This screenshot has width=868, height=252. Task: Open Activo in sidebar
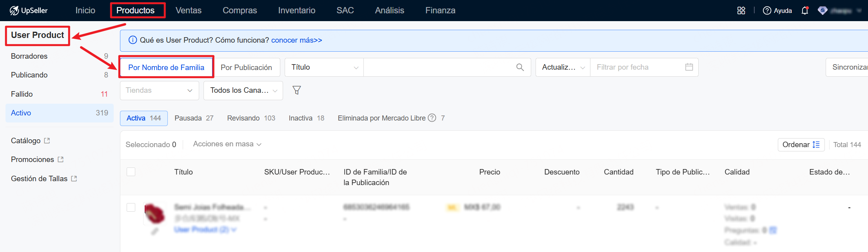[x=60, y=113]
